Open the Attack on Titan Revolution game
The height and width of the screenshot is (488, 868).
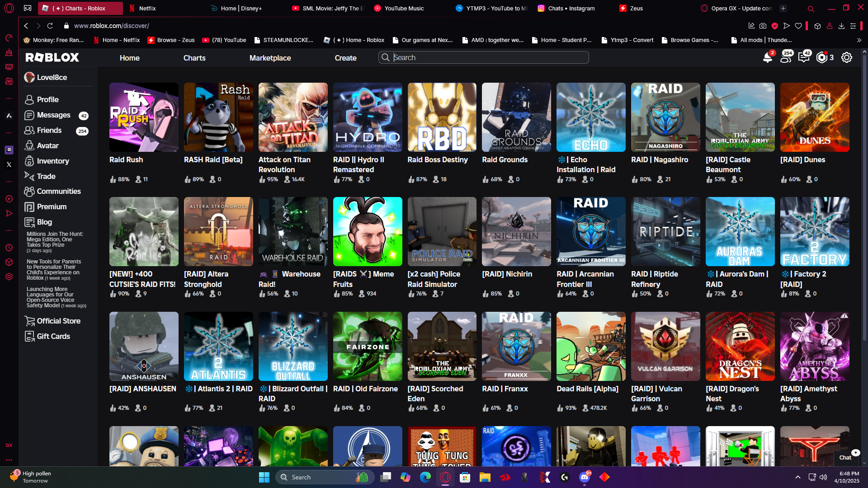[x=293, y=117]
